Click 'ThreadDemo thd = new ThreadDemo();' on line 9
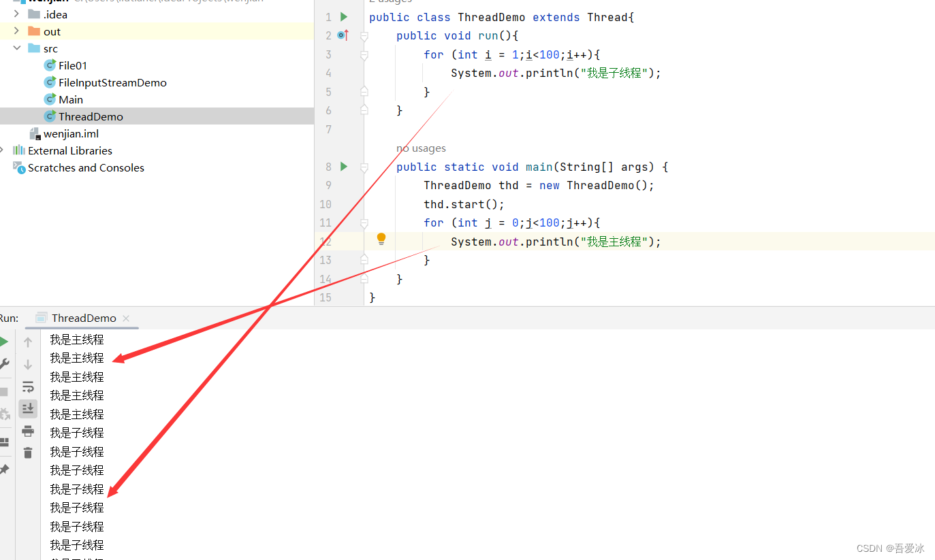 539,185
